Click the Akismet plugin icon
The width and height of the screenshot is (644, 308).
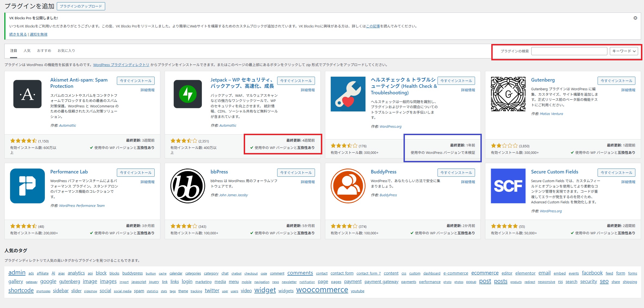click(27, 94)
